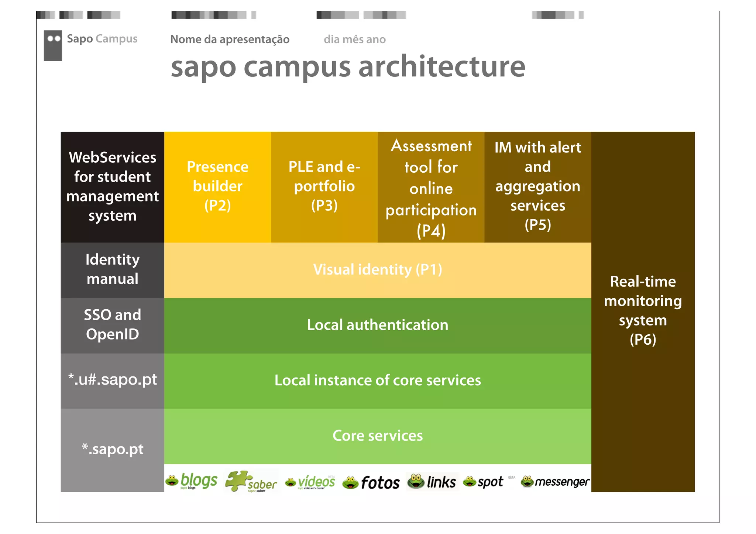Image resolution: width=756 pixels, height=534 pixels.
Task: Click the Visual identity (P1) bar
Action: (377, 270)
